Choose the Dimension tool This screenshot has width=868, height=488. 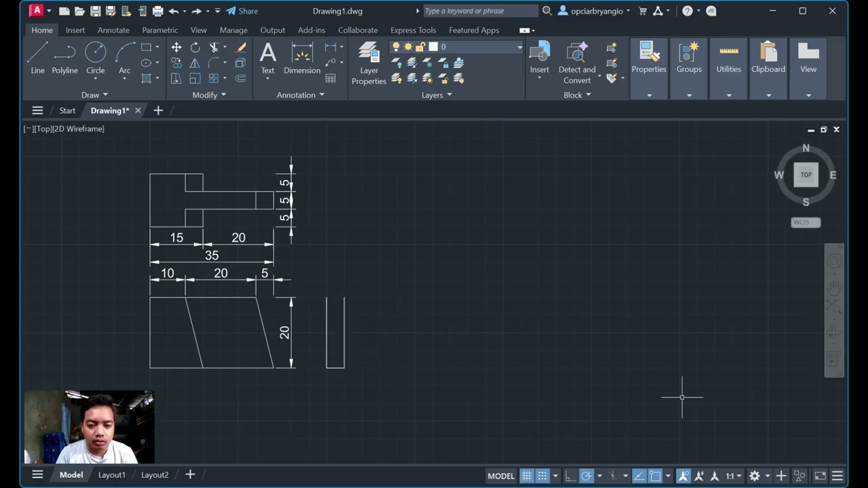point(302,58)
